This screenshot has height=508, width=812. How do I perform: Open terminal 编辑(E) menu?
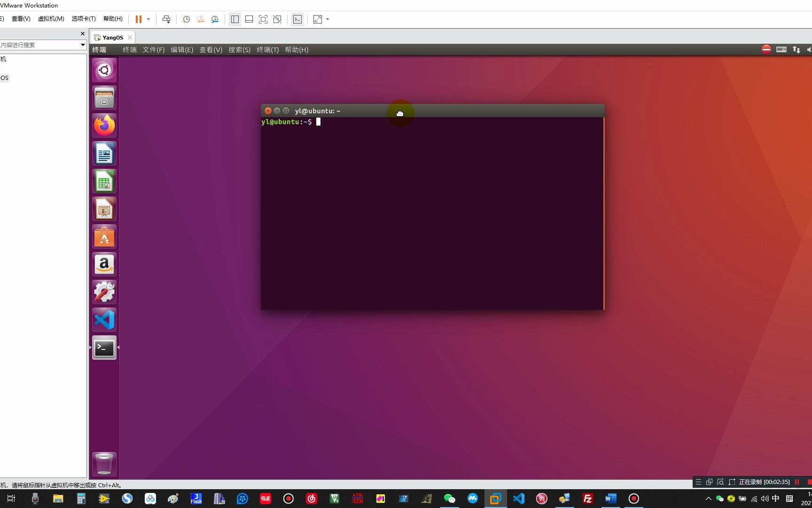[182, 50]
